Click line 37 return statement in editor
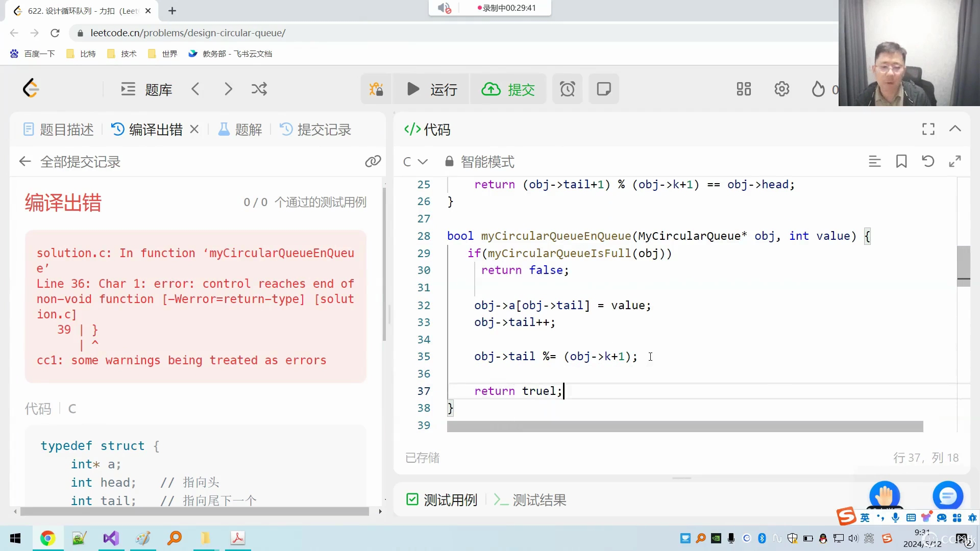This screenshot has height=551, width=980. [x=518, y=391]
